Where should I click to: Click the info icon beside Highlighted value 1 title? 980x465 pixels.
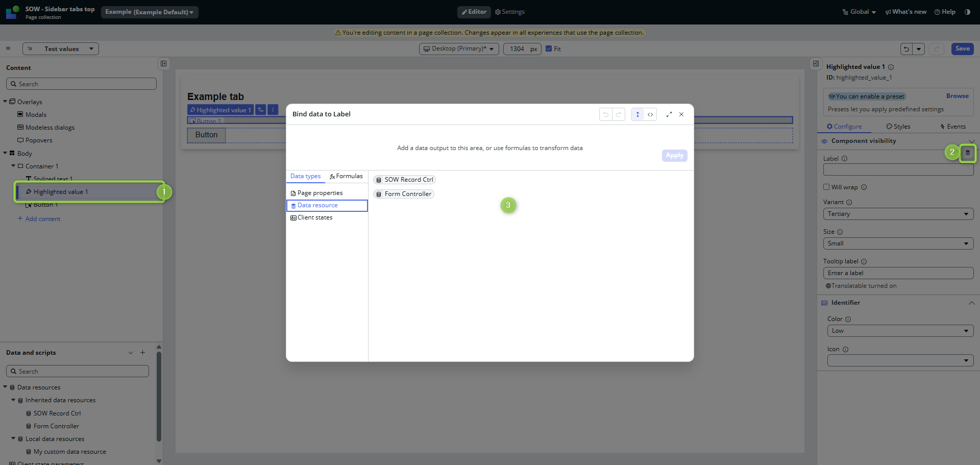[891, 67]
